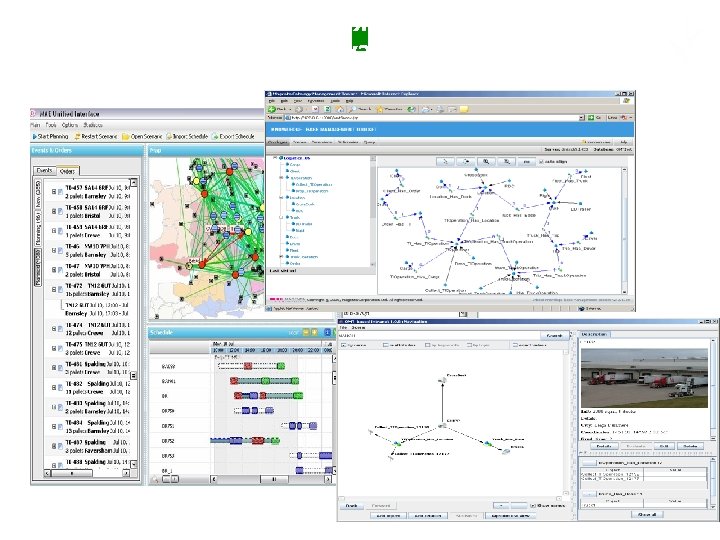Click the Go button beside address bar

(x=595, y=118)
